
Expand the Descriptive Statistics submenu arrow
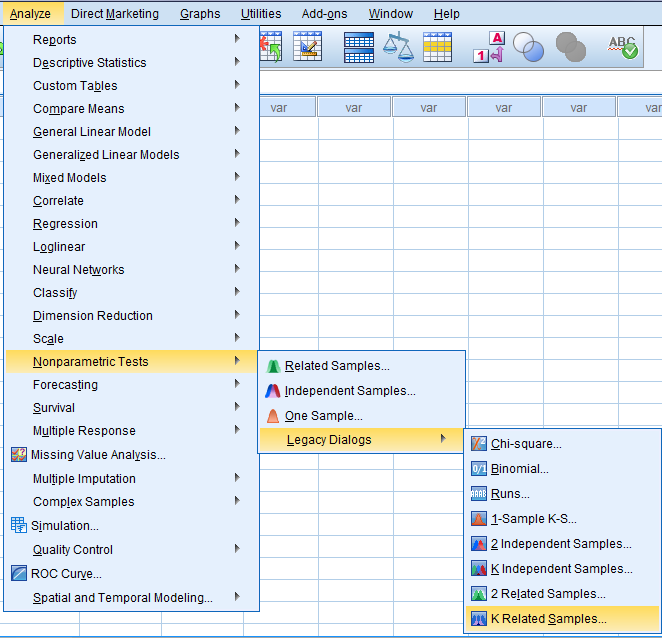coord(237,62)
